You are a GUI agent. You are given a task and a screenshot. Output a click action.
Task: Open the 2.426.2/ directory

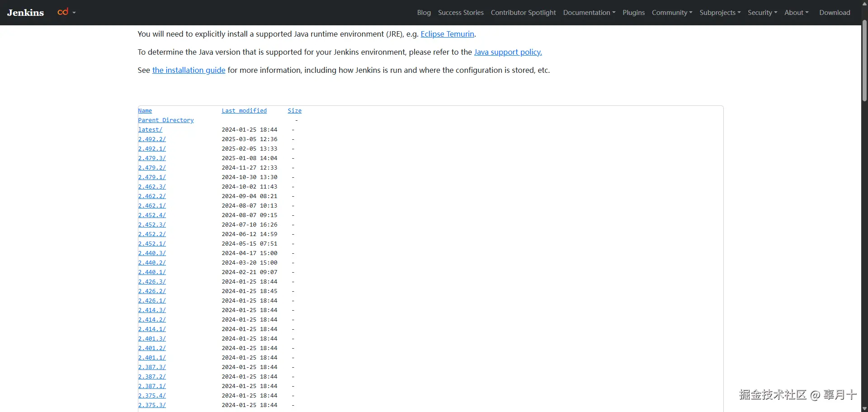click(x=152, y=291)
